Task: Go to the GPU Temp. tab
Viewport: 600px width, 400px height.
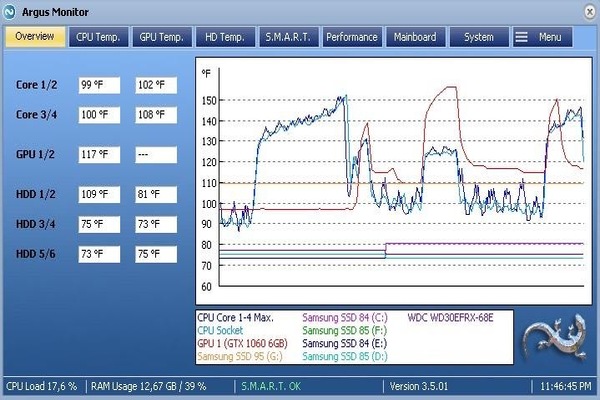Action: click(x=161, y=37)
